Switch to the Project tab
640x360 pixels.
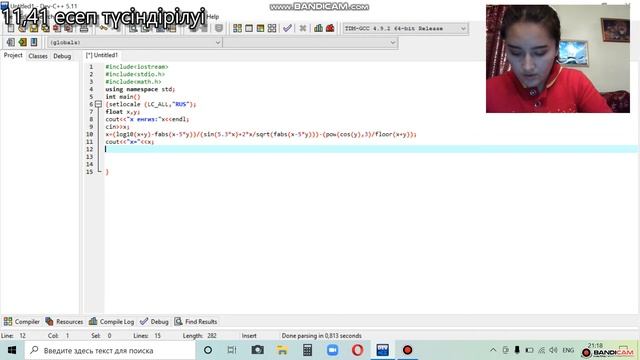(13, 55)
